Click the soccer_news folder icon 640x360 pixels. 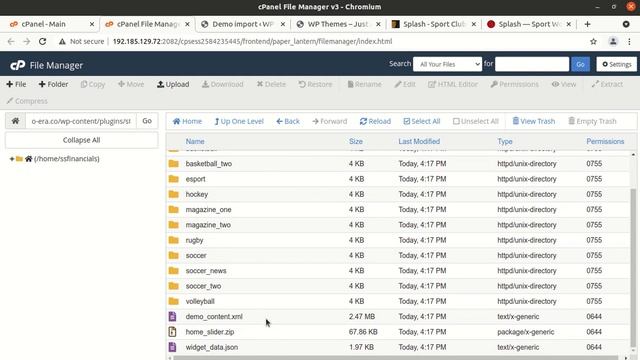(173, 271)
